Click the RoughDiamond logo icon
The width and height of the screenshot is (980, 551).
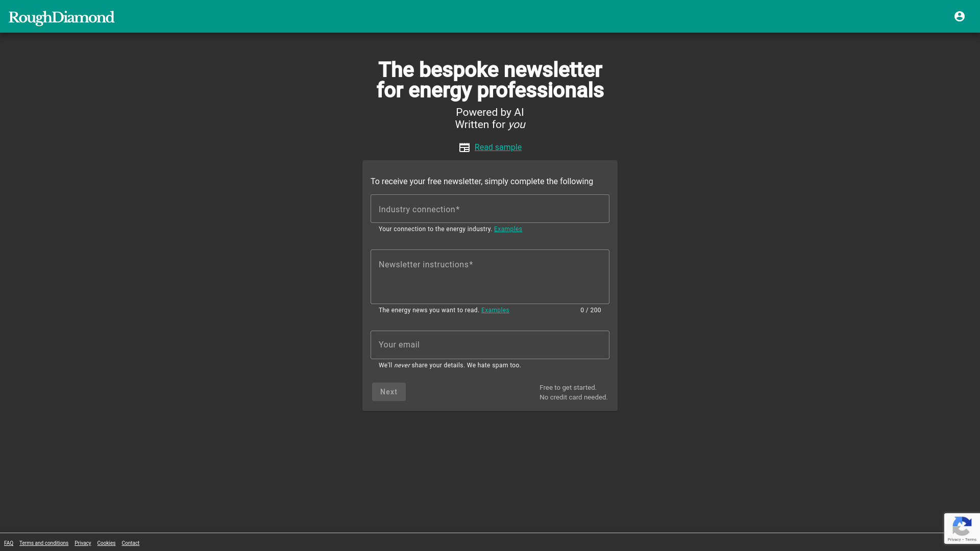[61, 16]
